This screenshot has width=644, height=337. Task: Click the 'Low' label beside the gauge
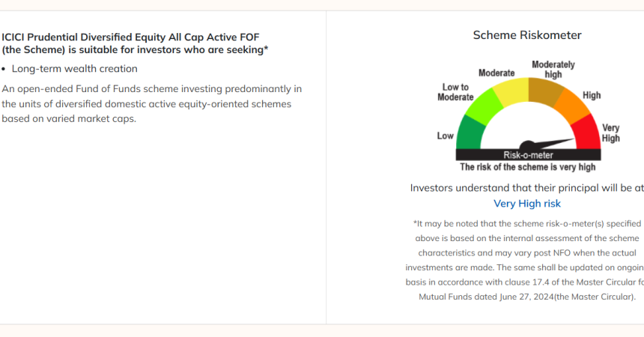point(446,136)
